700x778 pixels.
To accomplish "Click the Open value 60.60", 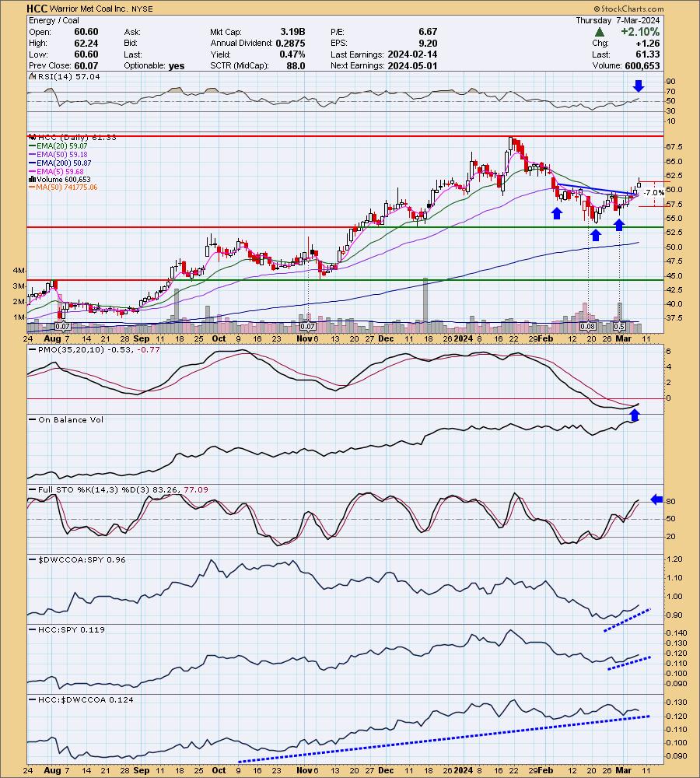I will click(86, 32).
